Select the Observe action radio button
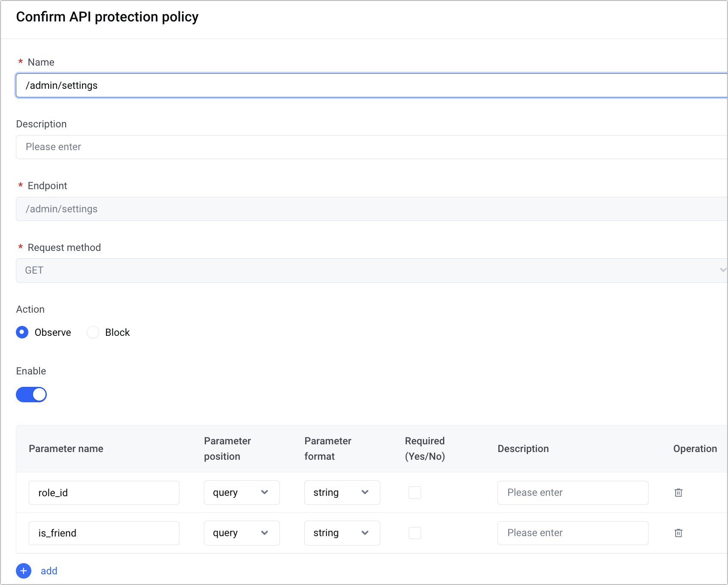 22,332
